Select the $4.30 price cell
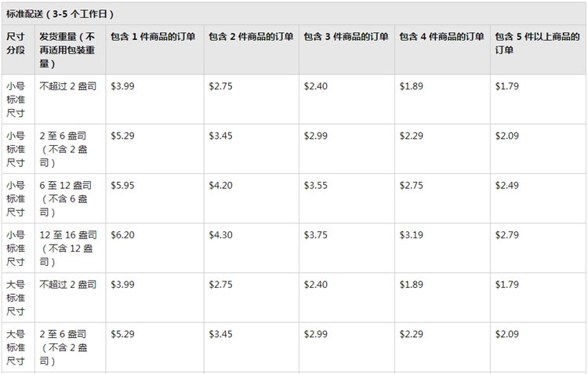 [x=221, y=235]
